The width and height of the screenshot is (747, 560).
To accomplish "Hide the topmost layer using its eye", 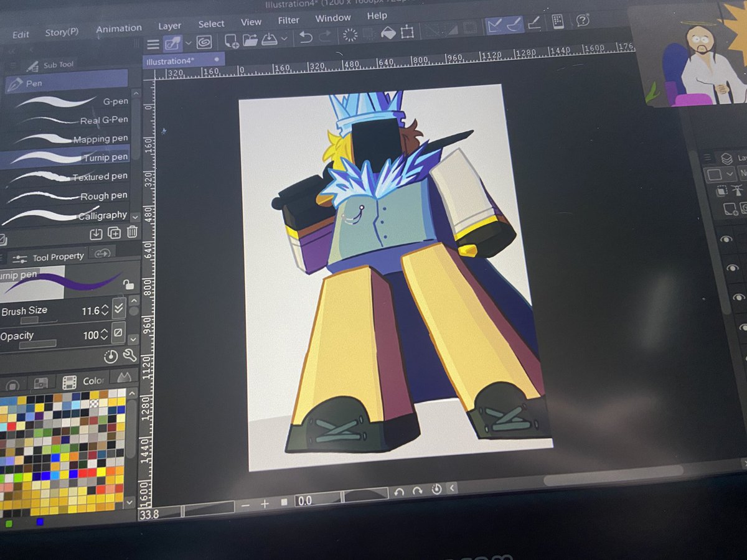I will point(725,238).
